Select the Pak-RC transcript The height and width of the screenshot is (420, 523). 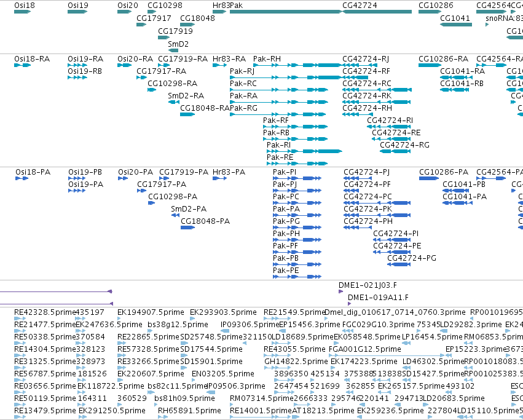pos(279,90)
